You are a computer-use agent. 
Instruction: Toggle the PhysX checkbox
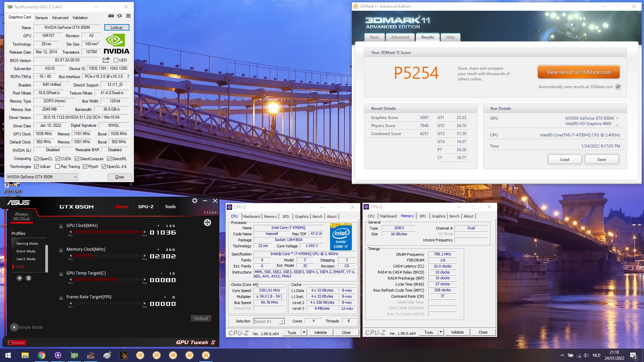tap(85, 167)
